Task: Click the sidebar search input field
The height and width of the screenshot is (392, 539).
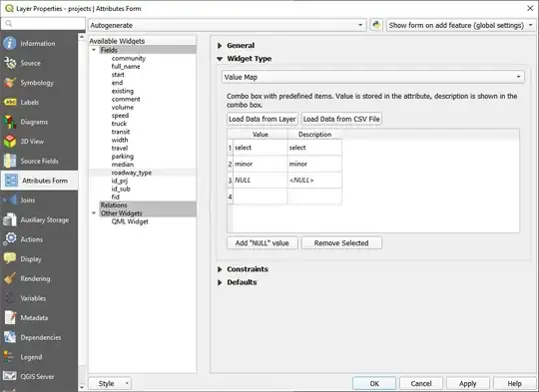Action: 43,23
